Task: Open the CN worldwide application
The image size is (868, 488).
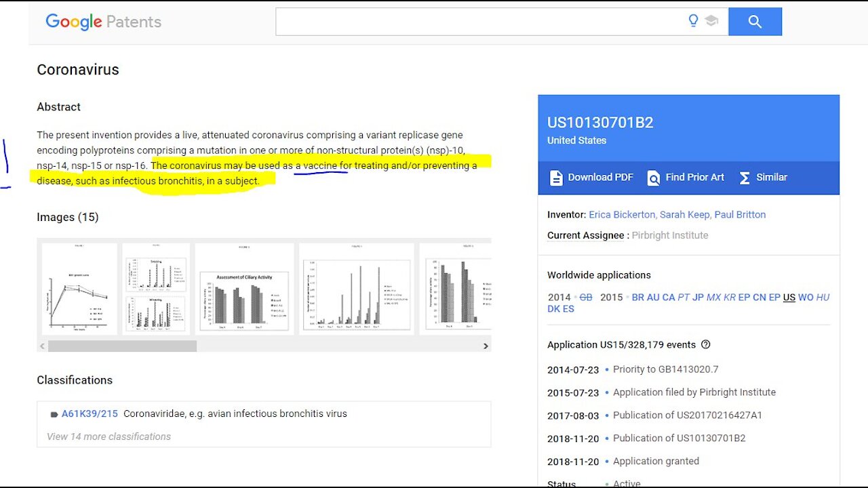Action: click(759, 298)
